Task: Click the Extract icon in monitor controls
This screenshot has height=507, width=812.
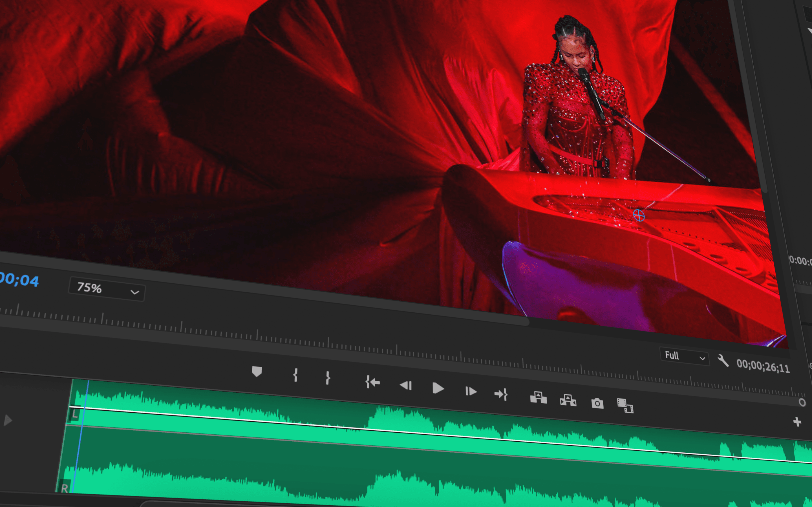Action: point(568,400)
